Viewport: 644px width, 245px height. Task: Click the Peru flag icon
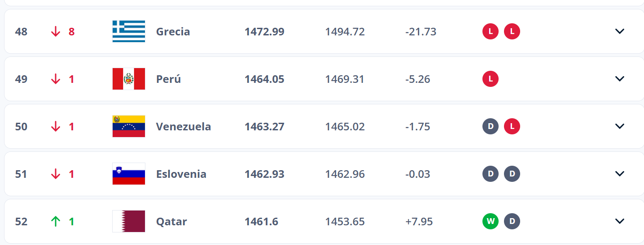[128, 79]
